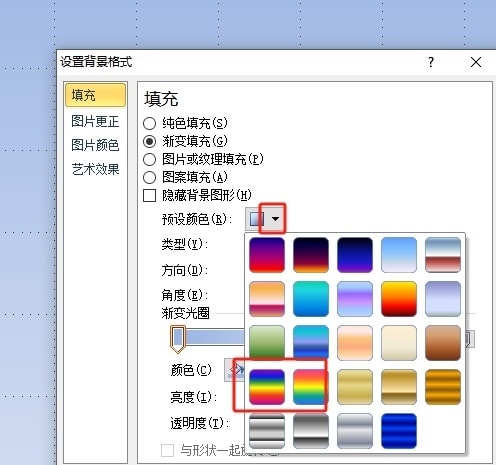Select yellow-to-red fire preset swatch
This screenshot has width=496, height=465.
(x=399, y=299)
